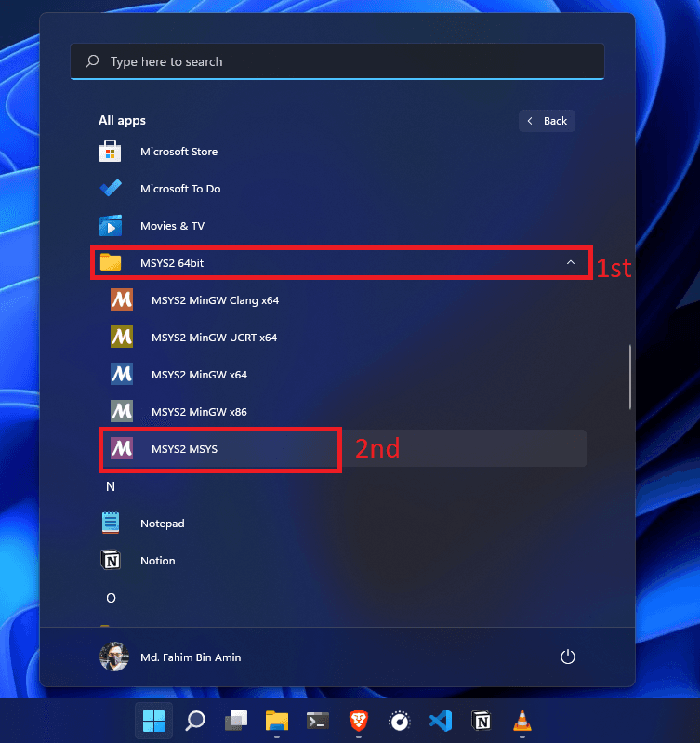Click the power button icon
This screenshot has width=700, height=743.
point(567,657)
